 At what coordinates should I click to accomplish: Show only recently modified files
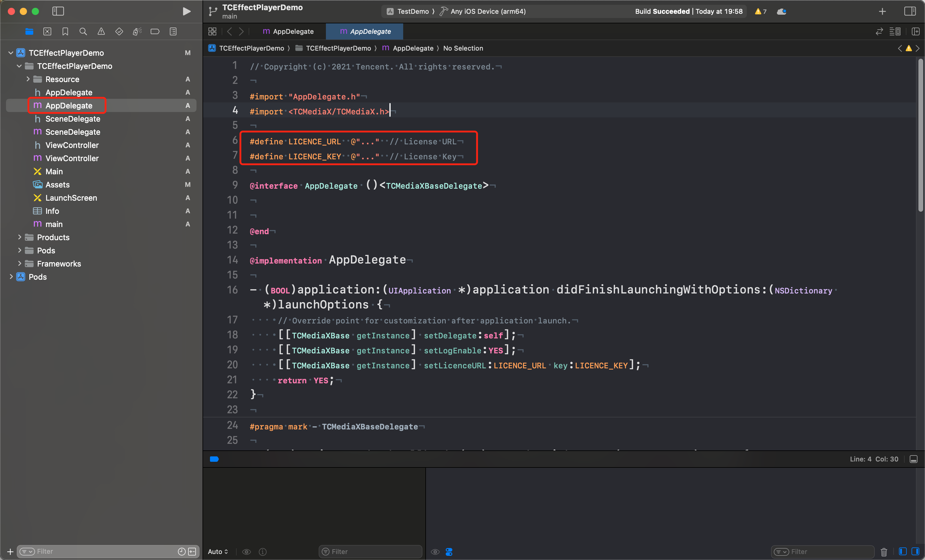[182, 551]
